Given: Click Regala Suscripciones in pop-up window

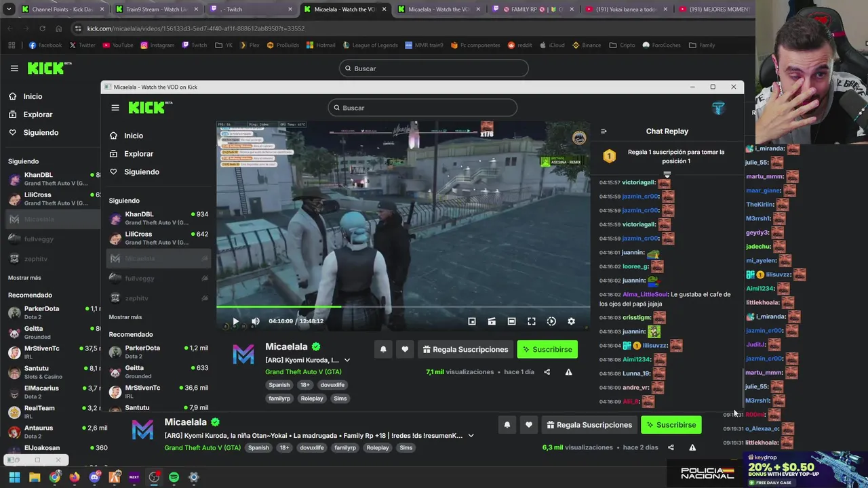Looking at the screenshot, I should point(465,350).
